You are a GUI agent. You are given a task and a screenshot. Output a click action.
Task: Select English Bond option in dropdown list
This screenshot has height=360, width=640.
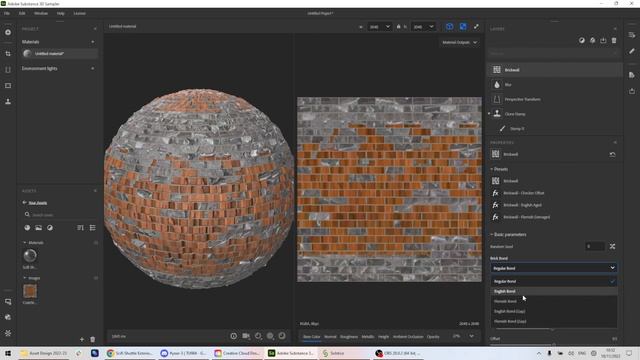[x=554, y=291]
